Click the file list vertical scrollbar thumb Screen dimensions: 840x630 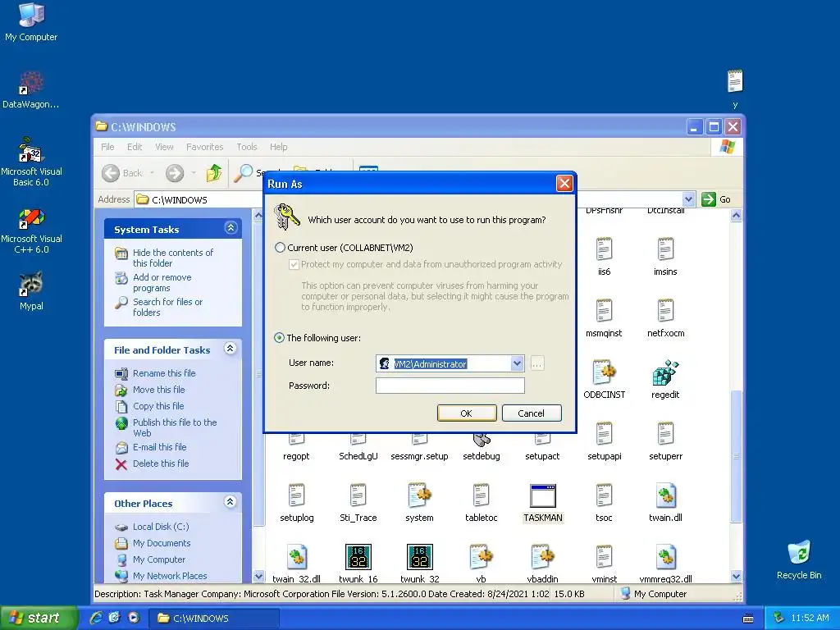click(x=736, y=455)
